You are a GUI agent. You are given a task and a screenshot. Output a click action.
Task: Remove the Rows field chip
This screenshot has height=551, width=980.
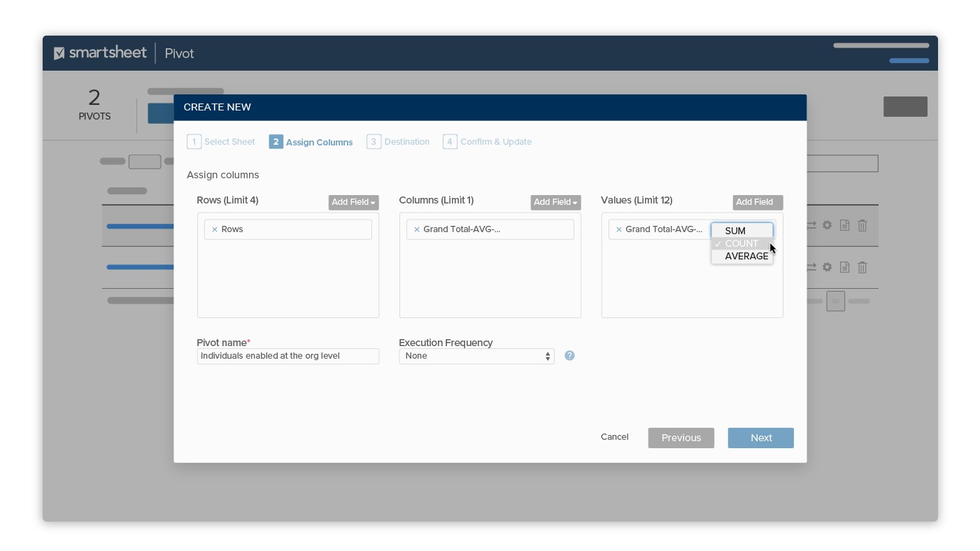[215, 229]
